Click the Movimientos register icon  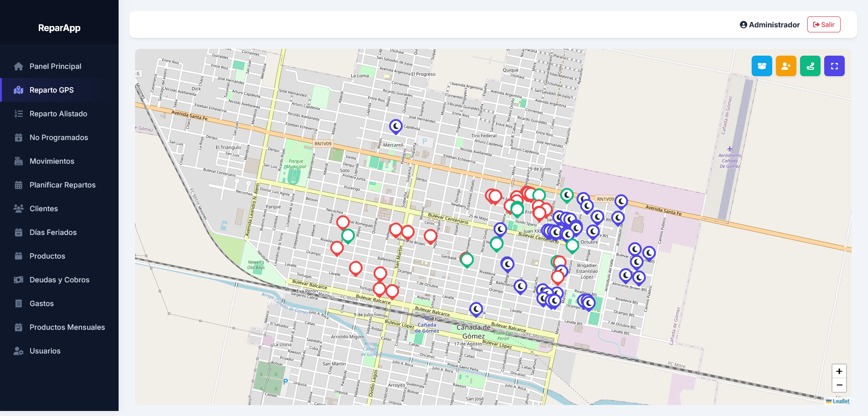[19, 161]
